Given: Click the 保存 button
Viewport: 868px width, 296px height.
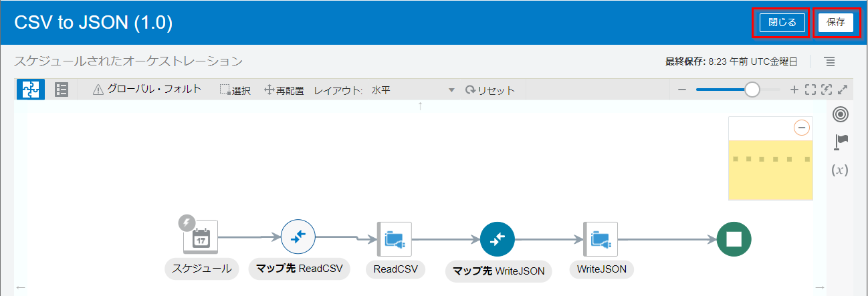Looking at the screenshot, I should coord(835,23).
